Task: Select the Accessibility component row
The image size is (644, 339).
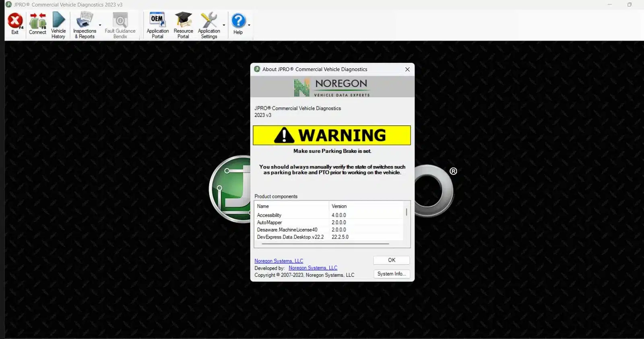Action: tap(329, 215)
